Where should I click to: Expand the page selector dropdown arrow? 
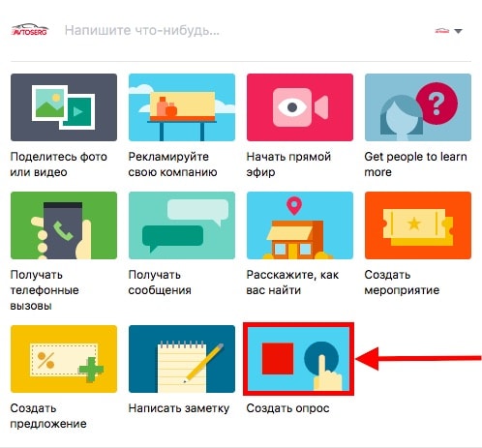pos(458,31)
